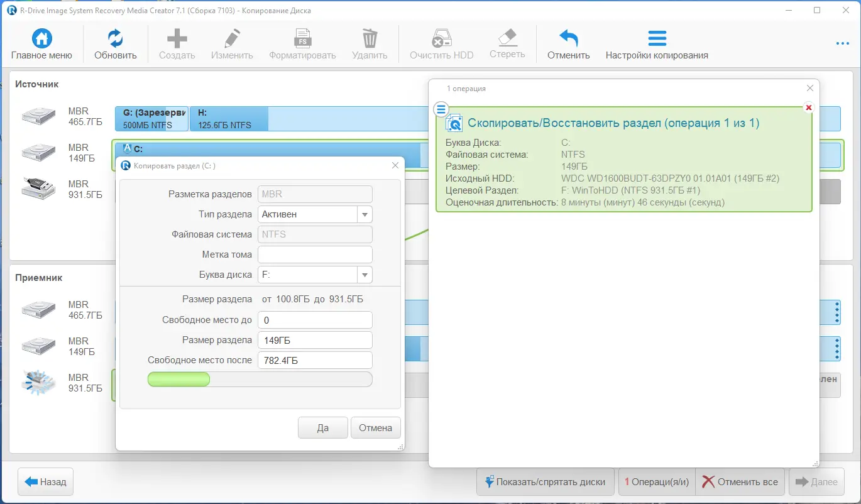Expand the Буква диска dropdown
This screenshot has width=861, height=504.
(x=365, y=275)
